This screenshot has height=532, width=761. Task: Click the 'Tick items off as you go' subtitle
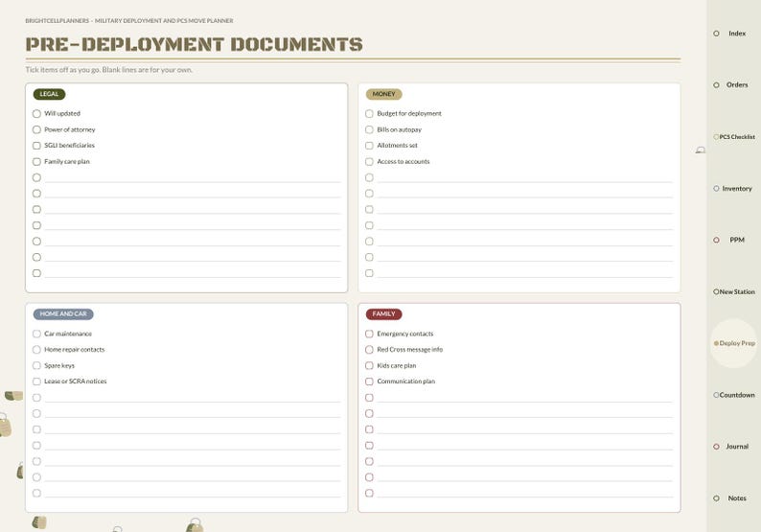coord(108,70)
